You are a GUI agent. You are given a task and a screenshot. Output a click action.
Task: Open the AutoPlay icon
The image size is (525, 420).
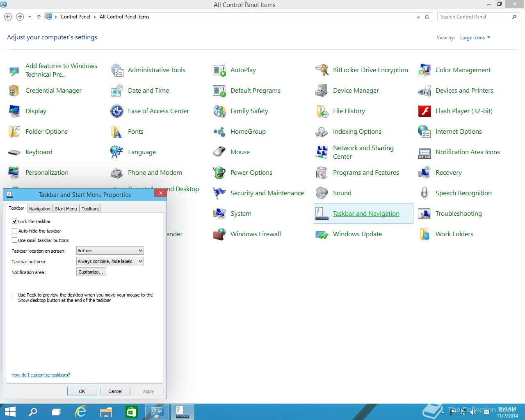click(x=219, y=70)
